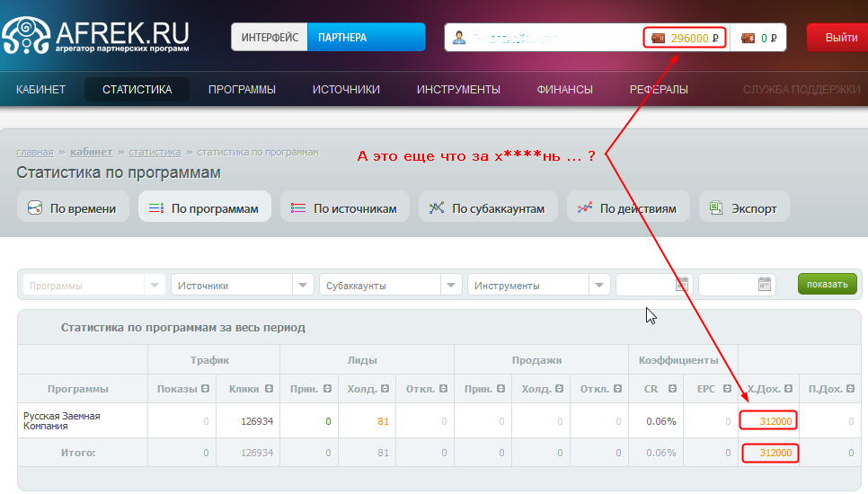
Task: Open calendar icon of second date field
Action: click(x=765, y=285)
